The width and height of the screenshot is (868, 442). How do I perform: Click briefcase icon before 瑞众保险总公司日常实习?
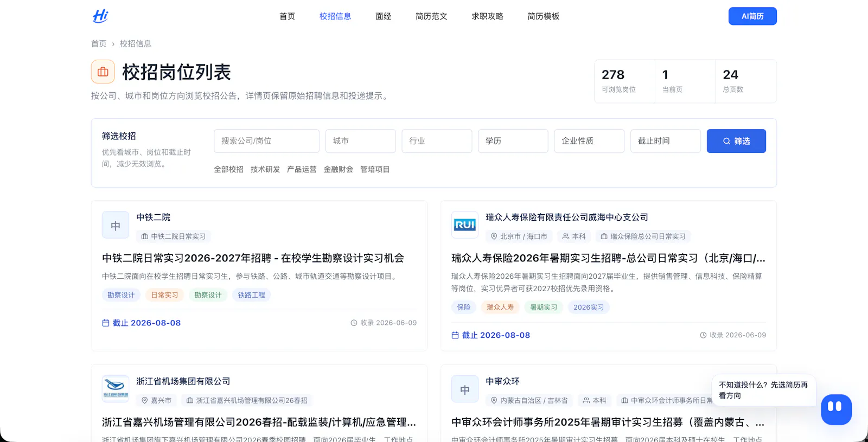(x=604, y=236)
